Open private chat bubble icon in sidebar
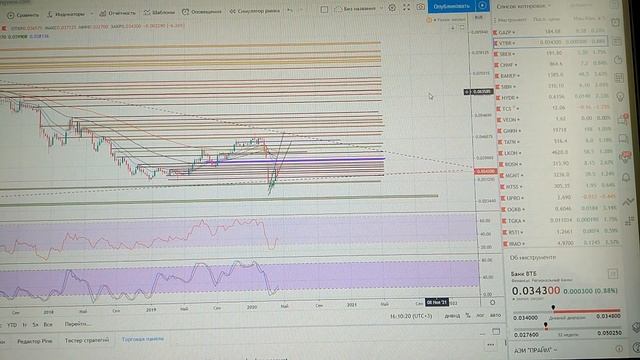 pyautogui.click(x=624, y=139)
